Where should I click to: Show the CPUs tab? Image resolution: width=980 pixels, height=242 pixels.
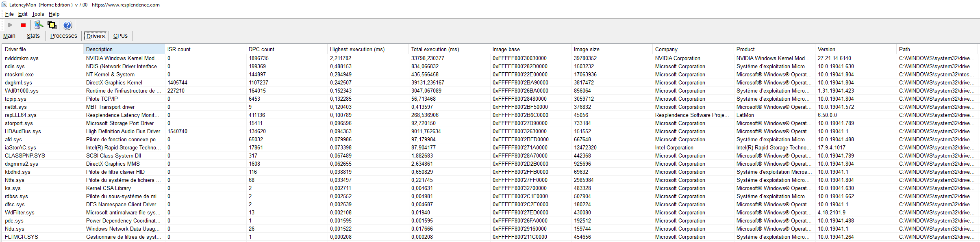[120, 36]
